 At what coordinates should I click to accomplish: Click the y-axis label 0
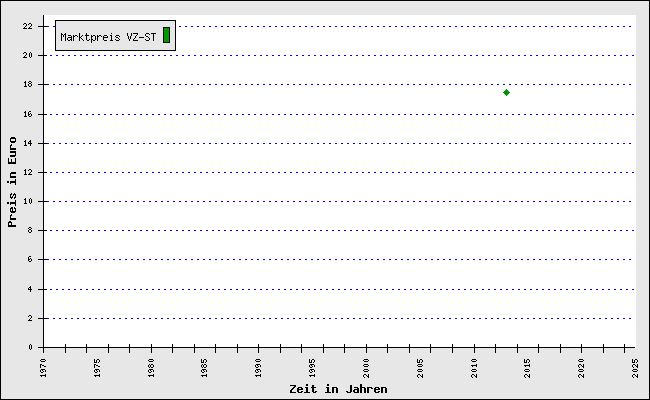point(30,347)
